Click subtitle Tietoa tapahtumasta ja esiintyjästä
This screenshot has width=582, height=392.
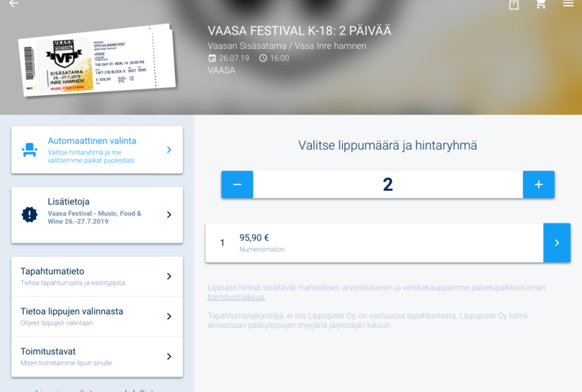tap(73, 283)
